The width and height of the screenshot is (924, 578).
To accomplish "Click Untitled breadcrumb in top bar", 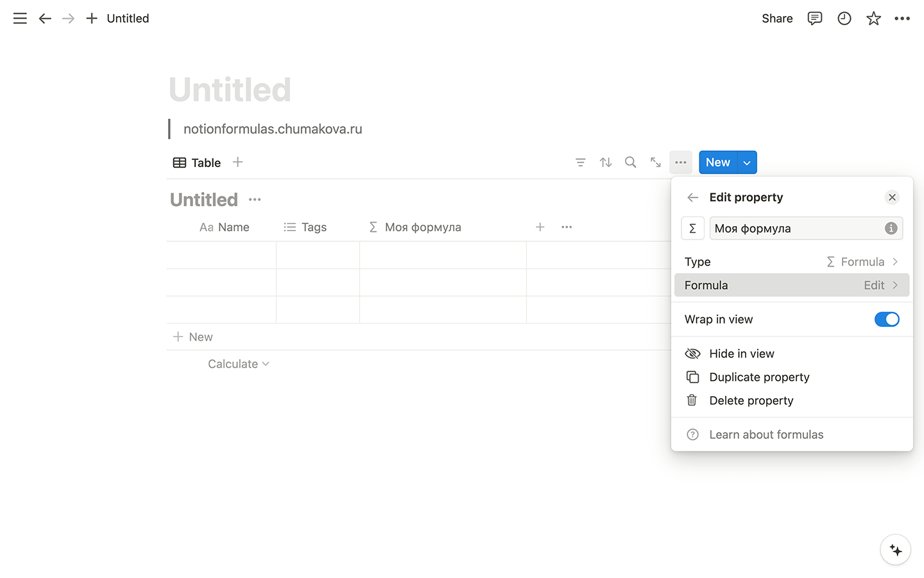I will coord(128,19).
